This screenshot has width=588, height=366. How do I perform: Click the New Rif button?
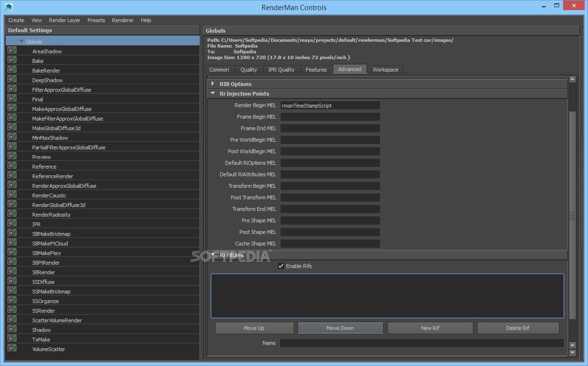(x=430, y=328)
